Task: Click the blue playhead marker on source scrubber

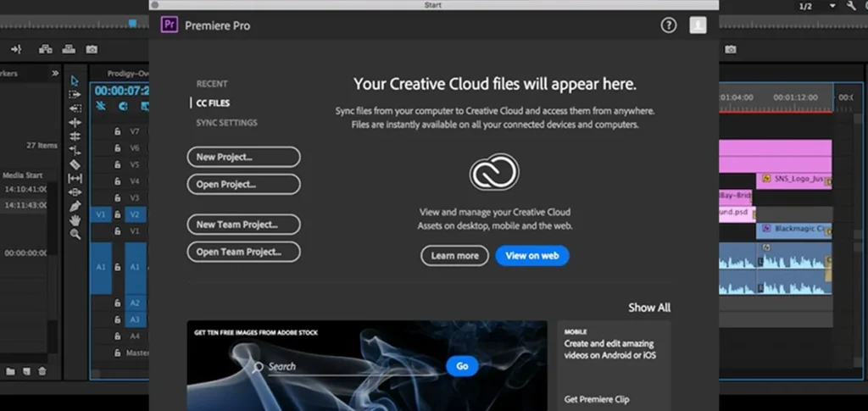Action: (x=132, y=23)
